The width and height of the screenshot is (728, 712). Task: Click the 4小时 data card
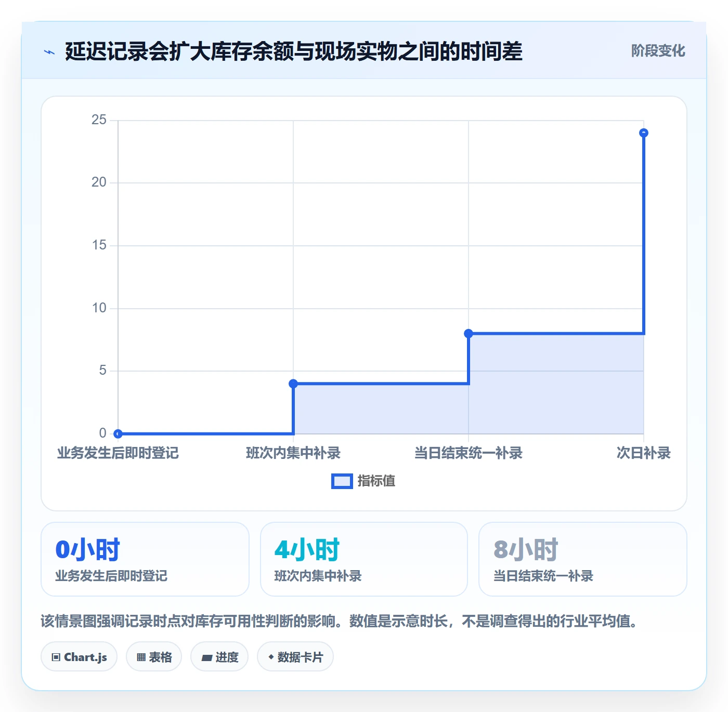pos(364,559)
